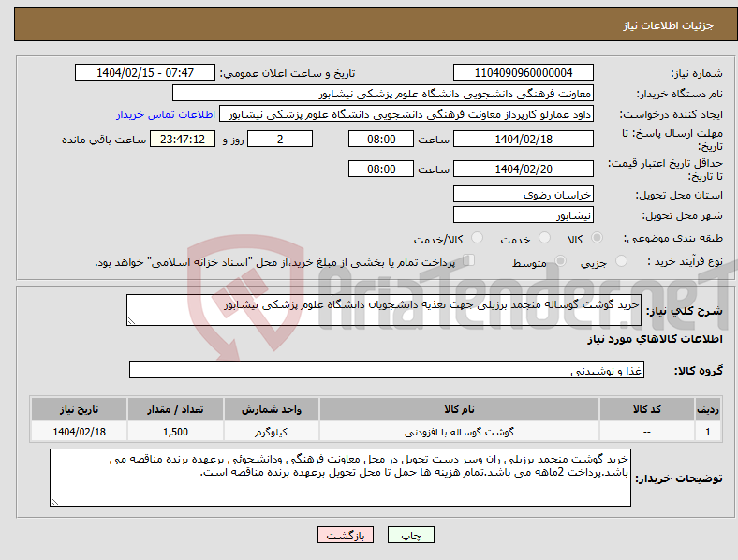Click the کد کالا cell showing --
The width and height of the screenshot is (738, 560).
[647, 432]
